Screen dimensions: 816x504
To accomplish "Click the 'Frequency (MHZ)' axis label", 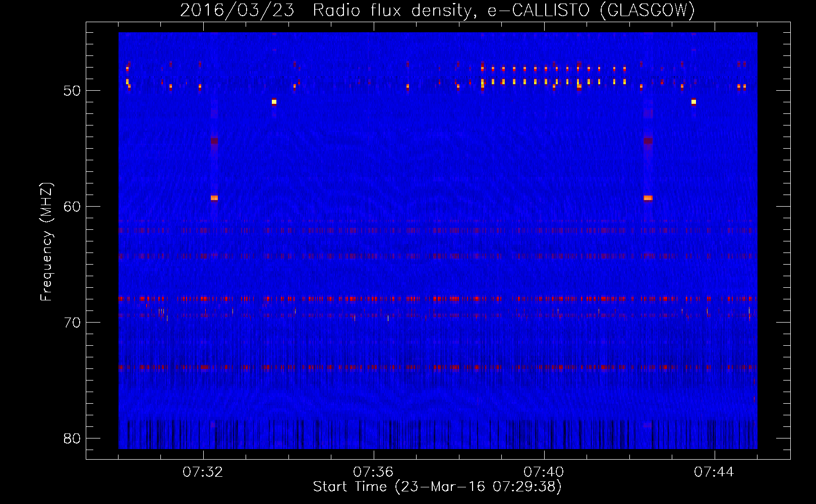I will click(46, 242).
